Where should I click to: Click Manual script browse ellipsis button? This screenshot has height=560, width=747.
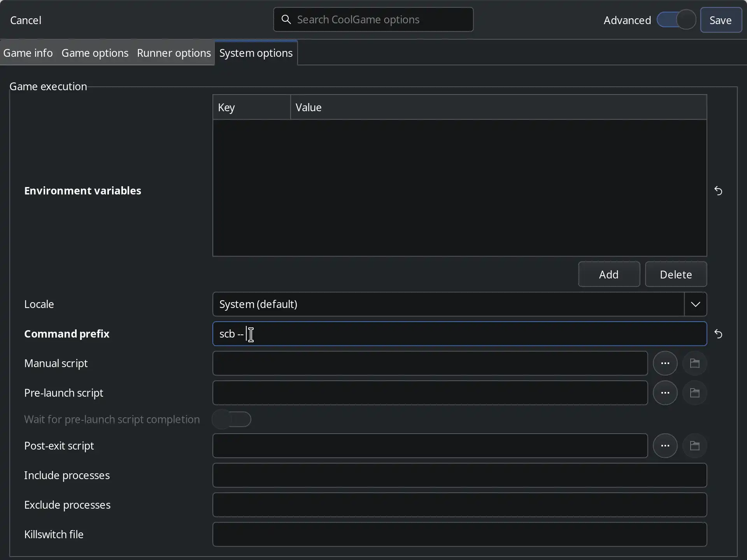[665, 363]
